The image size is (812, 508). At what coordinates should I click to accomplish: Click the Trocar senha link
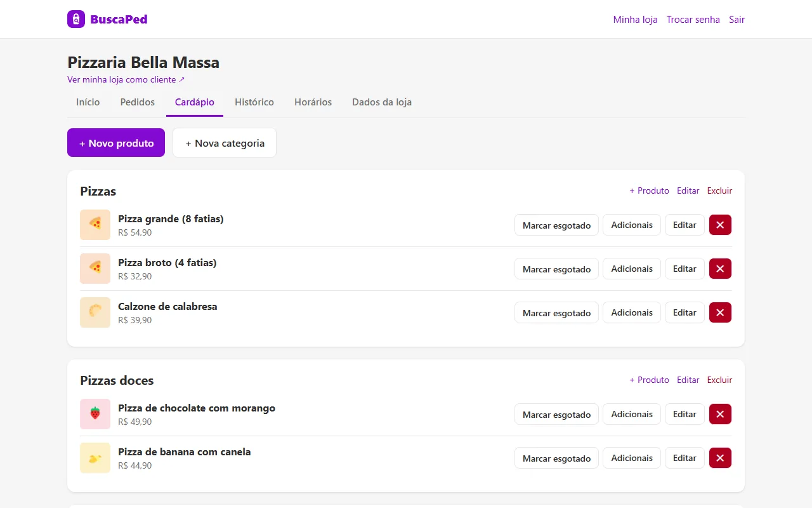[x=693, y=20]
